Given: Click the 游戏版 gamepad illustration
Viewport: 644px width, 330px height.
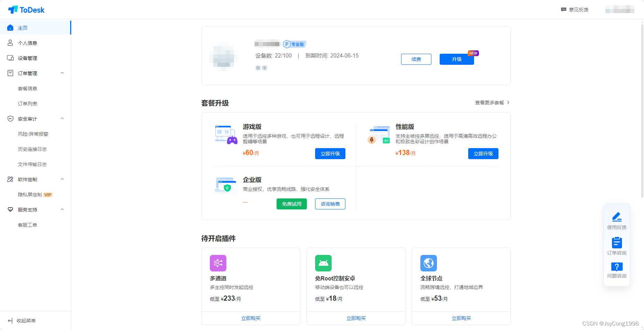Looking at the screenshot, I should pyautogui.click(x=226, y=135).
